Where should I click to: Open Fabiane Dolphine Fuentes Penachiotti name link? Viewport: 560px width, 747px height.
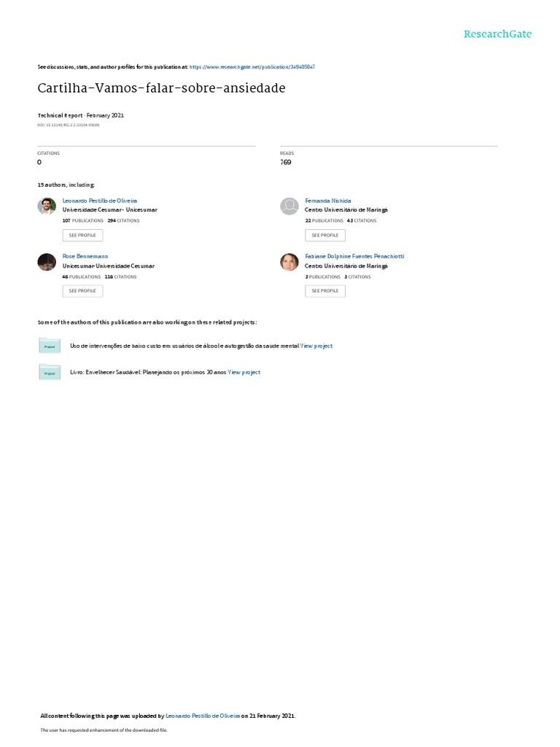pos(354,256)
